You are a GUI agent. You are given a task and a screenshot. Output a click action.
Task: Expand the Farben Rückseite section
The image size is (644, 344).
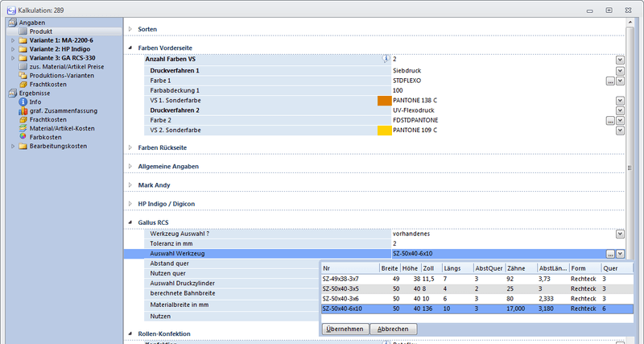(130, 147)
